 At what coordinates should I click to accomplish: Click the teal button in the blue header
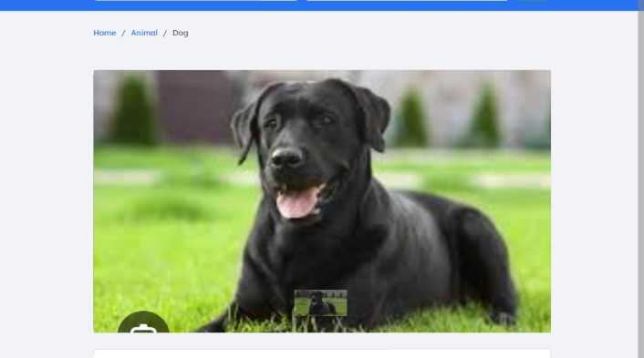point(533,0)
